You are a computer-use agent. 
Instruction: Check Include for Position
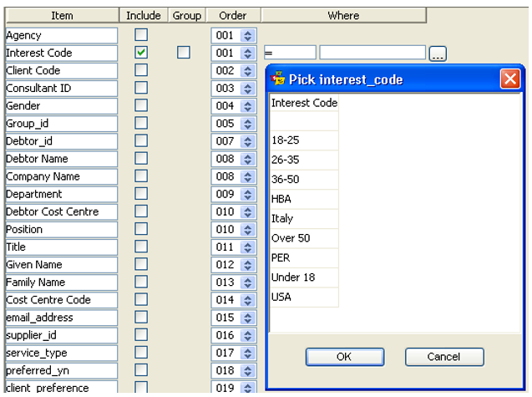[x=141, y=229]
